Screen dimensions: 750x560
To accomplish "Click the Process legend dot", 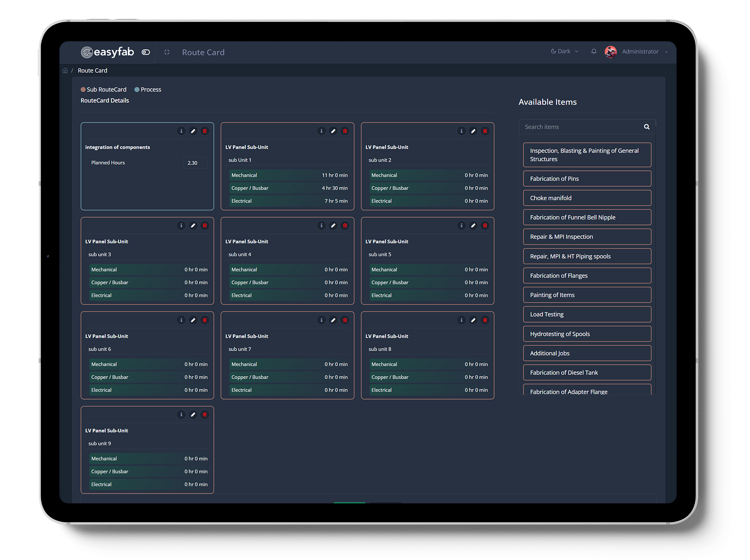I will tap(137, 90).
